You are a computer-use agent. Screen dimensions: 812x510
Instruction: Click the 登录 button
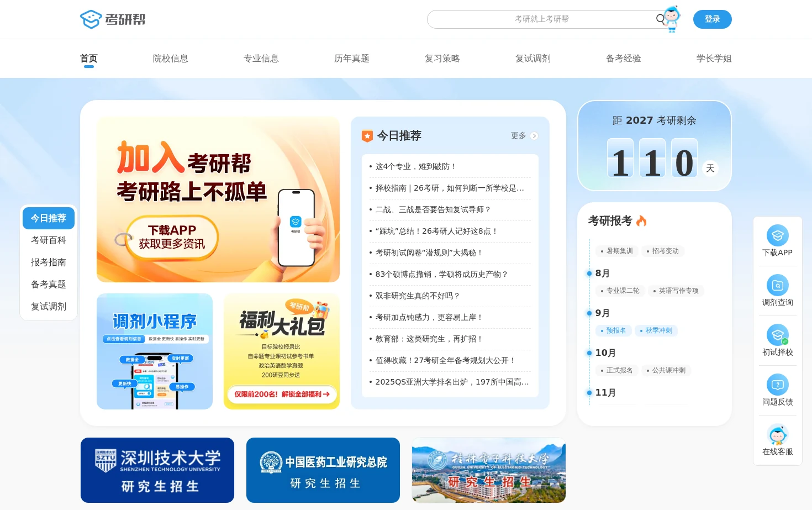coord(713,19)
